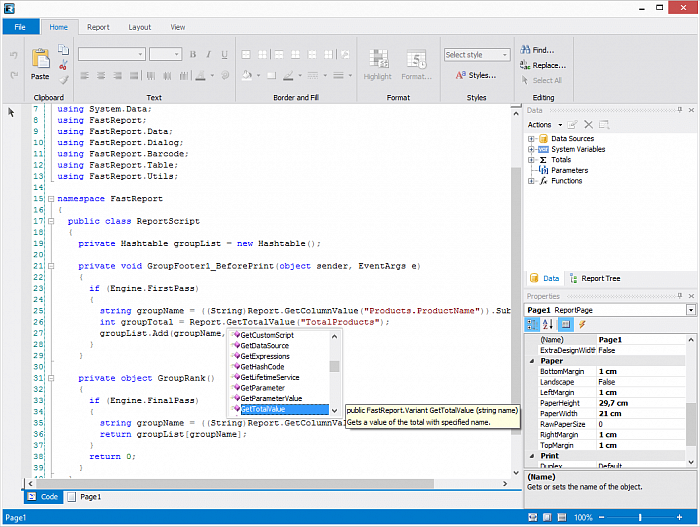Switch to the Report Tree tab
The width and height of the screenshot is (700, 527).
(600, 279)
